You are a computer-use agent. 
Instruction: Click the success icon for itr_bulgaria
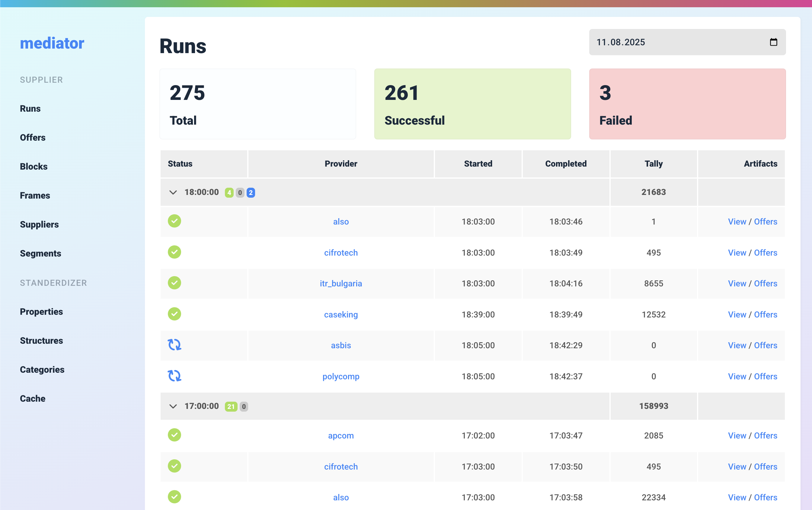pos(174,283)
